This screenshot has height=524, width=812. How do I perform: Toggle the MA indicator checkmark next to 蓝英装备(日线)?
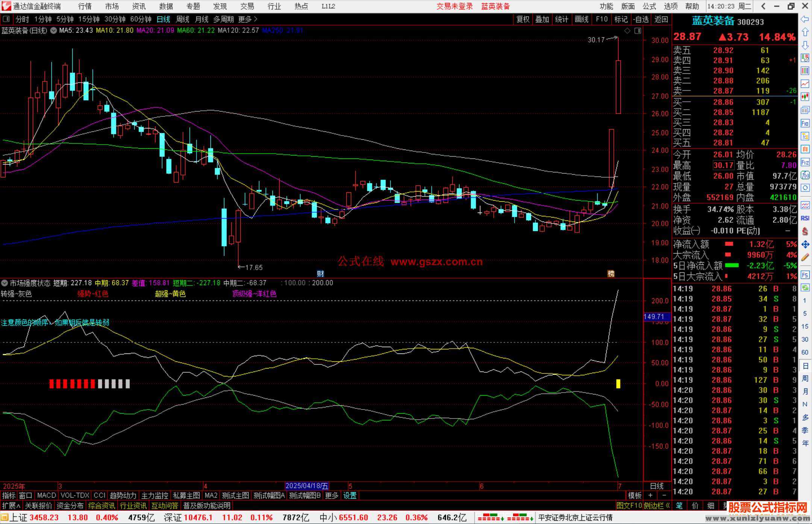[53, 30]
